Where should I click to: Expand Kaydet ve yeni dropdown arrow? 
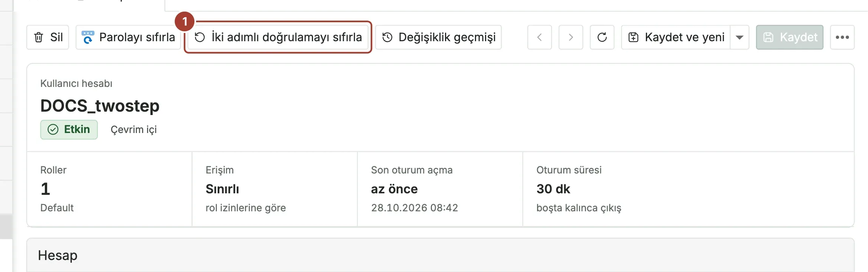tap(739, 37)
